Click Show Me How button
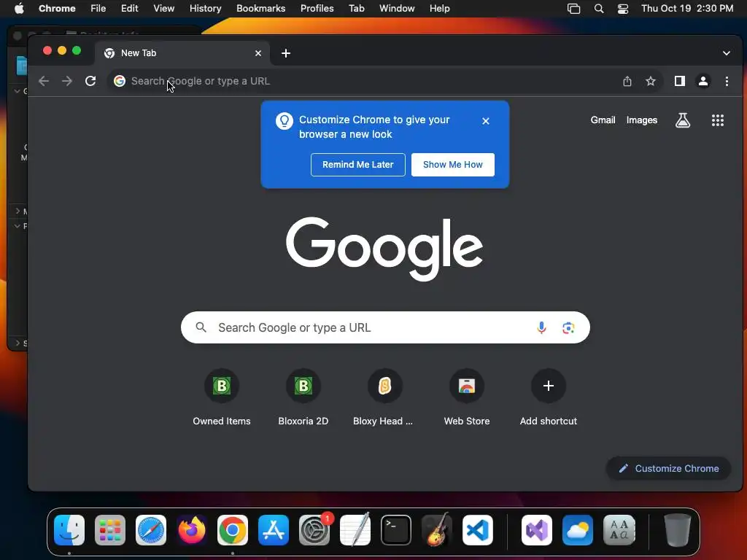747x560 pixels. pos(452,165)
